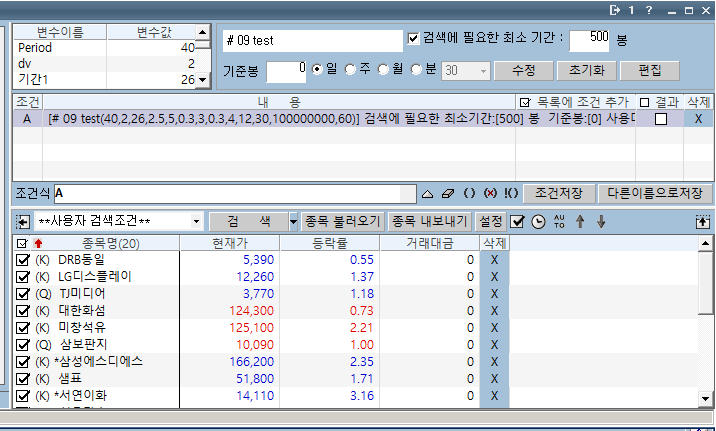Delete DRB동일 row with its X

494,260
